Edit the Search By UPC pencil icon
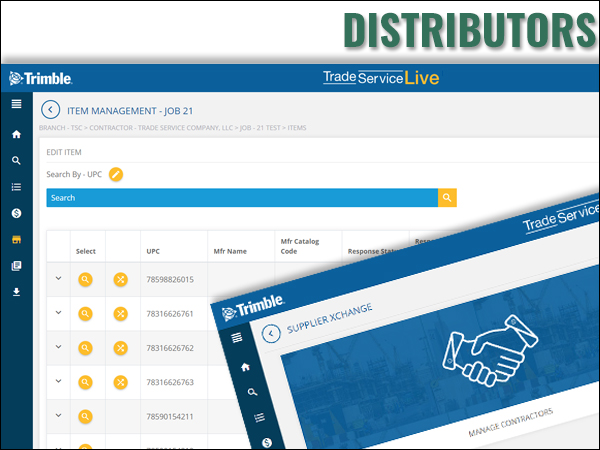Screen dimensions: 600x450 tap(116, 174)
